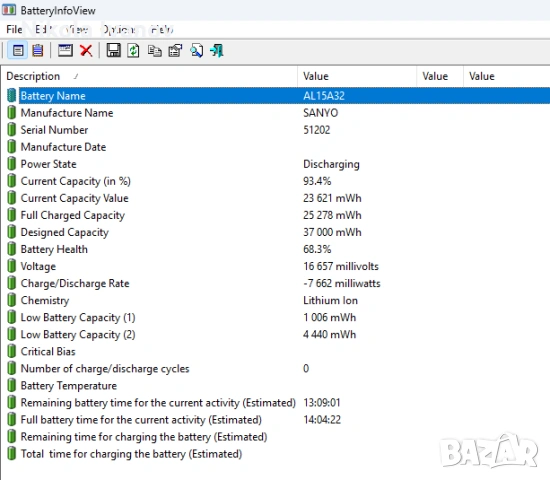Click the Find magnifier icon
Viewport: 550px width, 480px height.
point(196,51)
